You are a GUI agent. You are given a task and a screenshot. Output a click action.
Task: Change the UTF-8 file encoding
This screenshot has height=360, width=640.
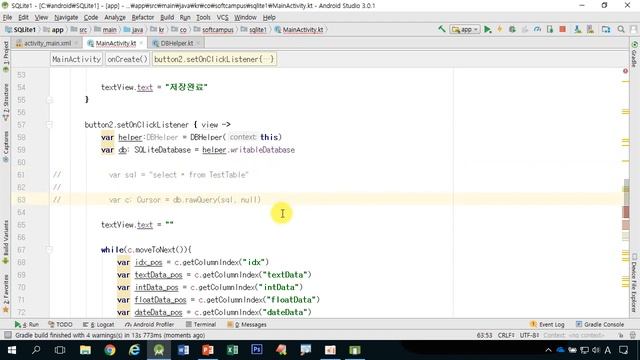[529, 335]
